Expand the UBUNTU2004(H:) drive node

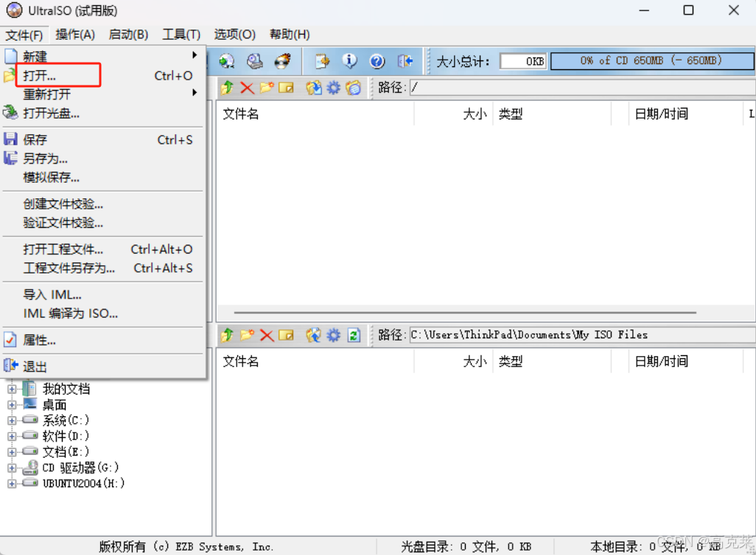click(12, 484)
